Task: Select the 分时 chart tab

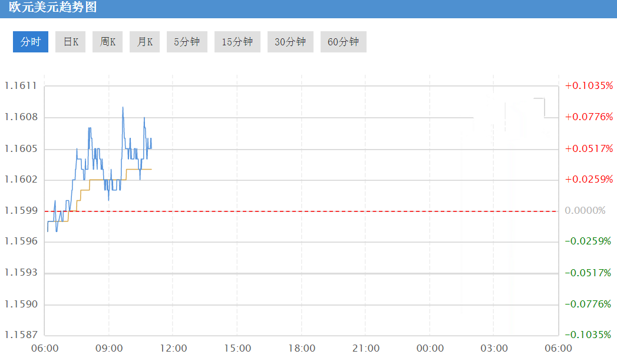Action: coord(30,42)
